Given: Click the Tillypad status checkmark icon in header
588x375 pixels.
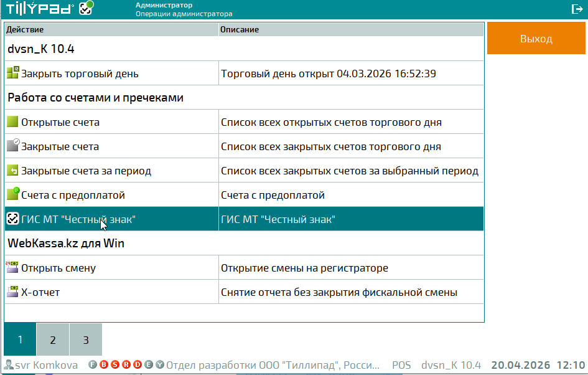Looking at the screenshot, I should click(86, 8).
